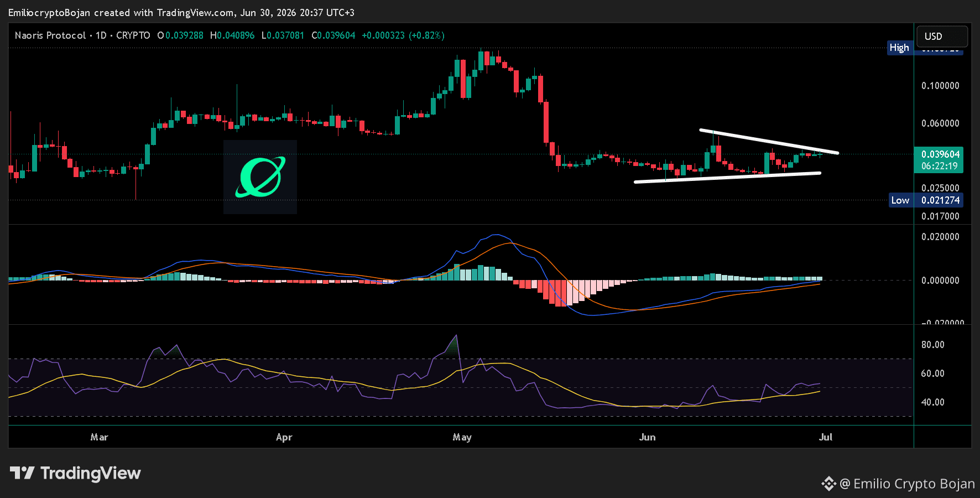This screenshot has height=498, width=980.
Task: Click the 0.020000 MACD axis label
Action: [x=940, y=237]
